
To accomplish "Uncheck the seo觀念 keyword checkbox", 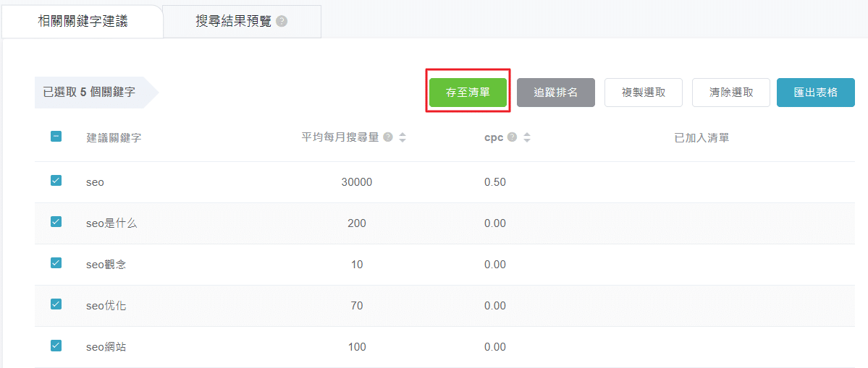I will coord(56,263).
